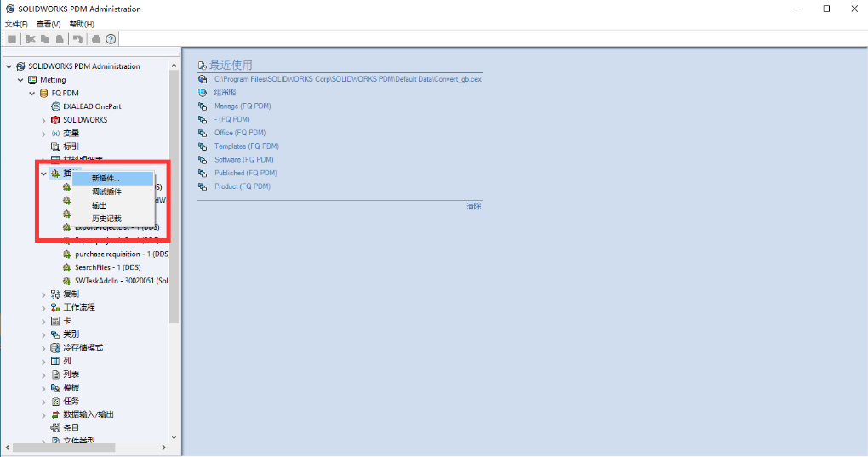Click the 任务 tasks checklist icon
The width and height of the screenshot is (868, 457).
(55, 401)
